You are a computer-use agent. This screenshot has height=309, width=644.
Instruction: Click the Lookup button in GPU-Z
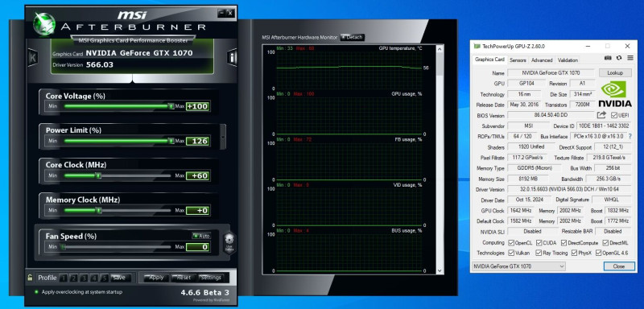[x=615, y=72]
